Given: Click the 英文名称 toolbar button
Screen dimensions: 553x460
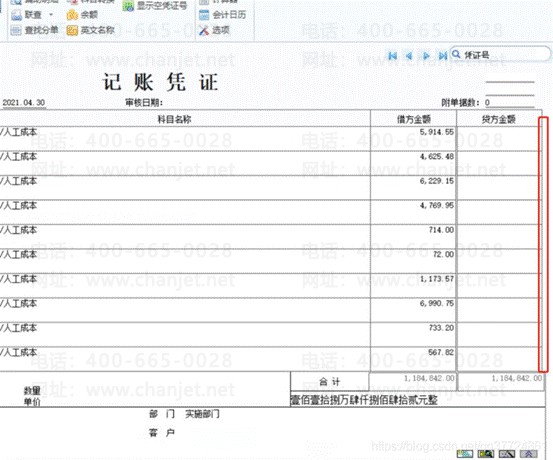Looking at the screenshot, I should [91, 30].
